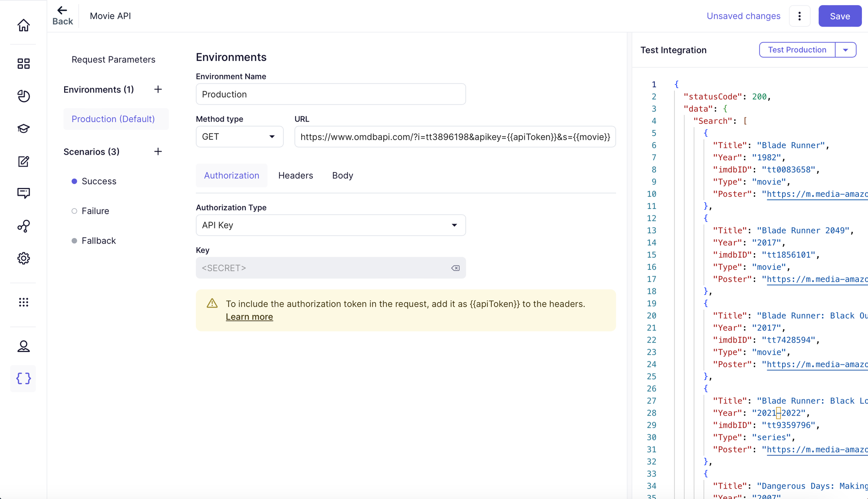Open the GET method type dropdown
Screen dimensions: 868x499
click(239, 137)
